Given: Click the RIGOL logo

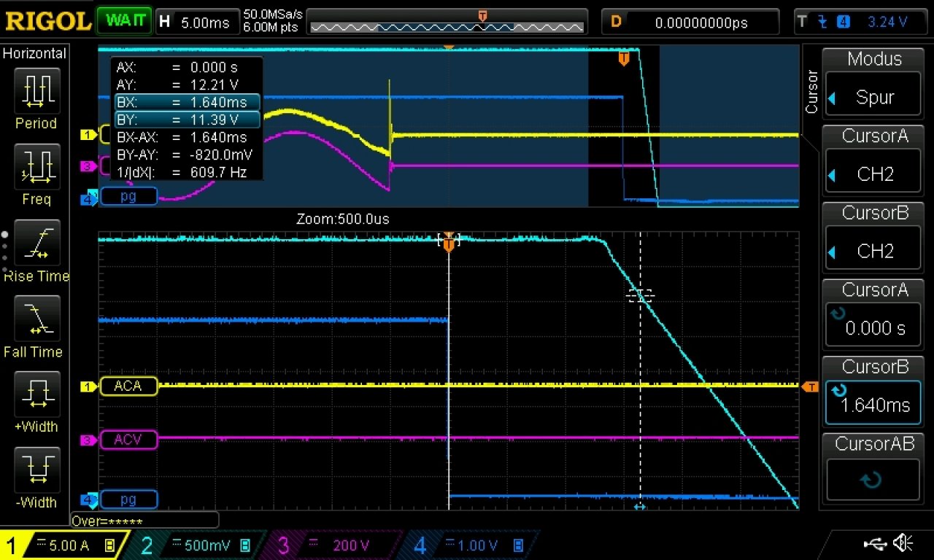Looking at the screenshot, I should (48, 20).
